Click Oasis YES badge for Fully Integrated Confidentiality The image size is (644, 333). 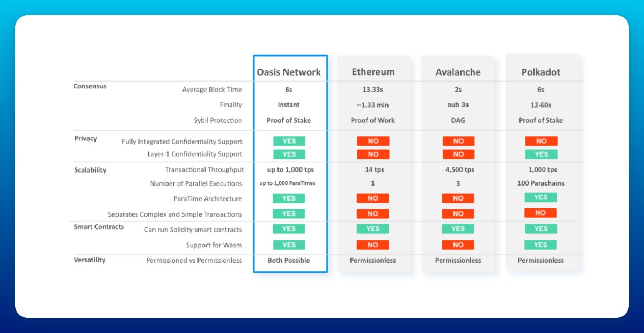point(289,141)
